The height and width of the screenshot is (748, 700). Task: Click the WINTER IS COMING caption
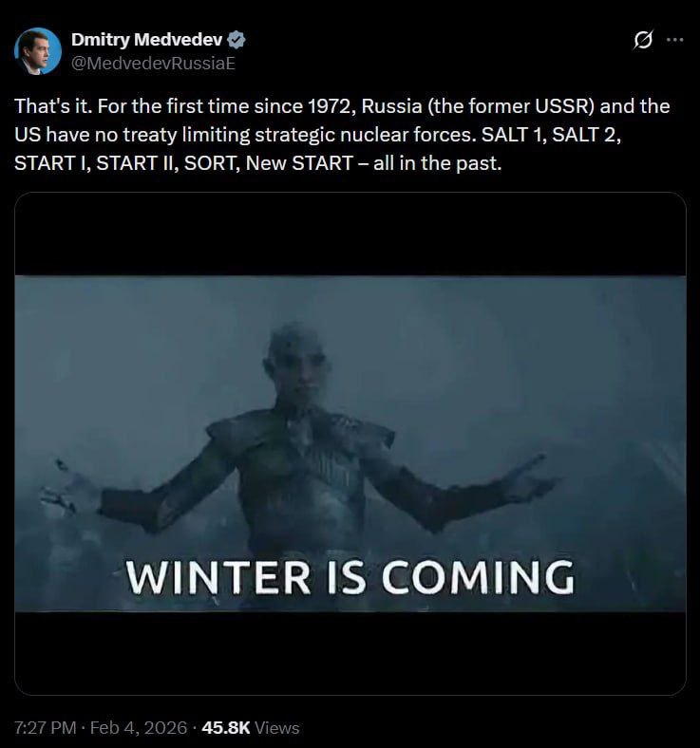(350, 578)
